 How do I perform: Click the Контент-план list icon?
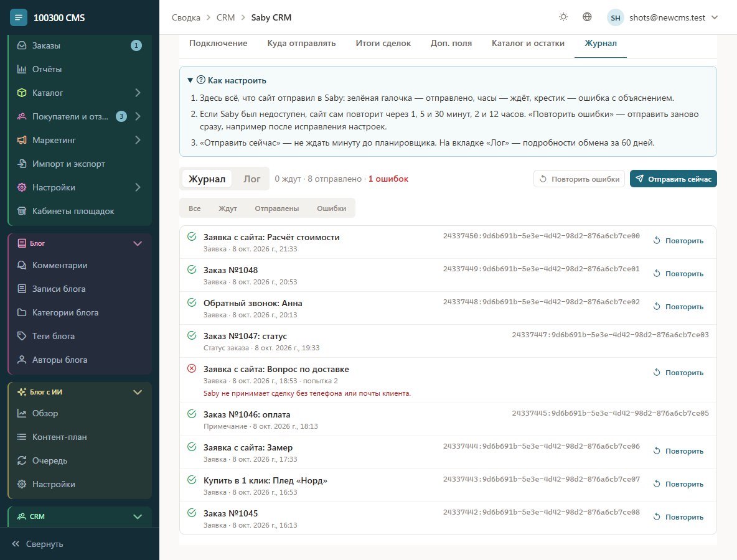[x=22, y=437]
